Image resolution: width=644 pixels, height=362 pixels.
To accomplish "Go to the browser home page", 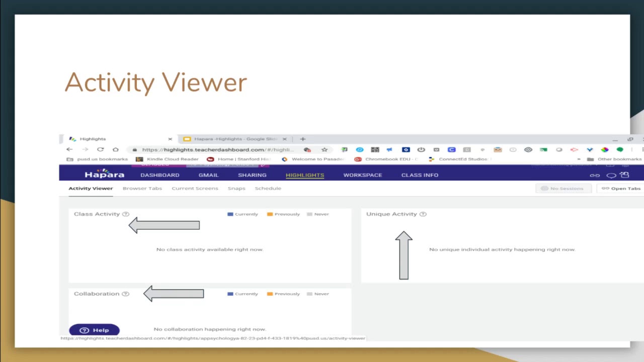I will tap(116, 149).
